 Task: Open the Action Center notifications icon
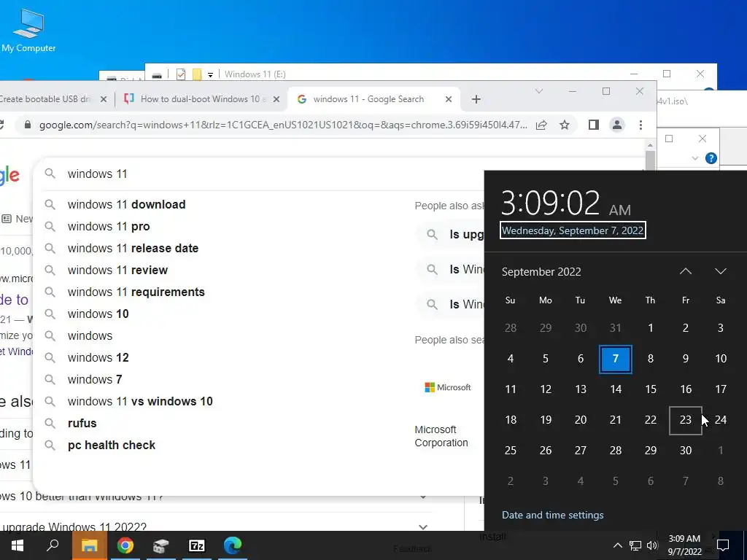723,545
